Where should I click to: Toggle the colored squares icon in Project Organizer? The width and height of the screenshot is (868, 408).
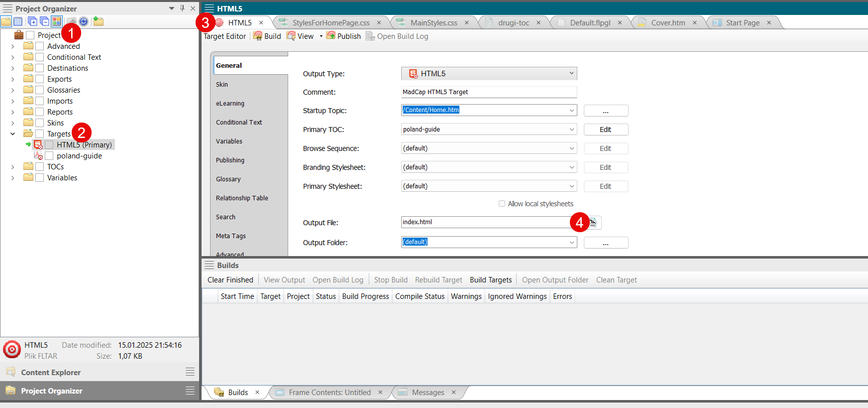point(56,21)
